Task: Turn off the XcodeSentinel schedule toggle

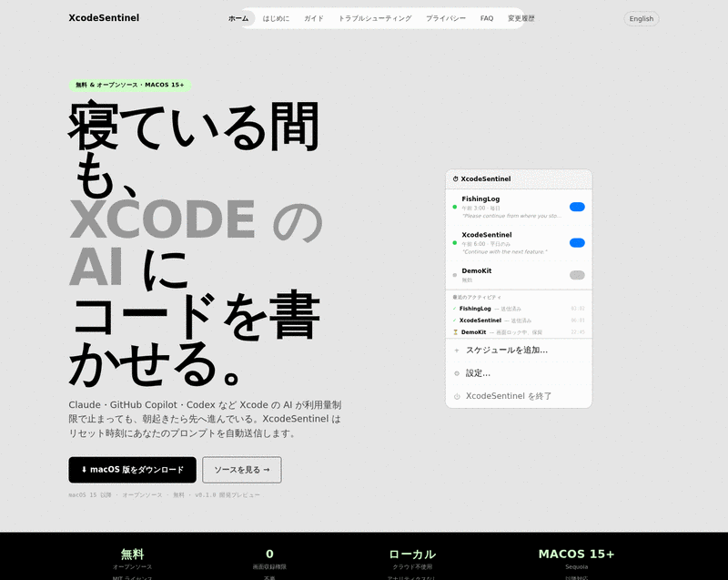Action: (577, 243)
